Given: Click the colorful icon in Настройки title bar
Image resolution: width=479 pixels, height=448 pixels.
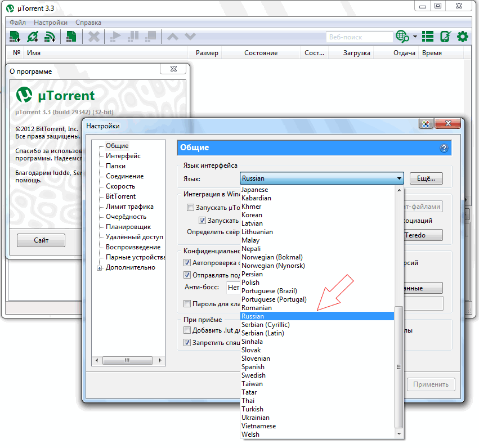Looking at the screenshot, I should click(x=426, y=124).
